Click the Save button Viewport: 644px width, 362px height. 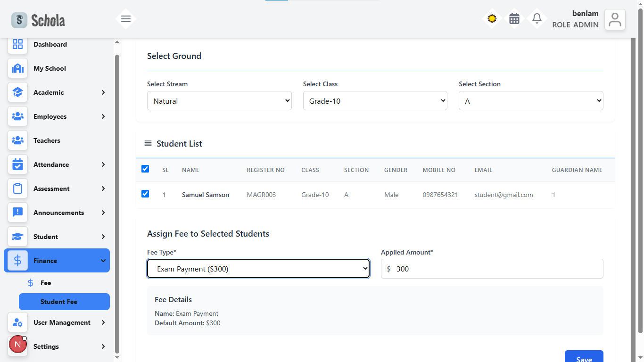point(584,358)
